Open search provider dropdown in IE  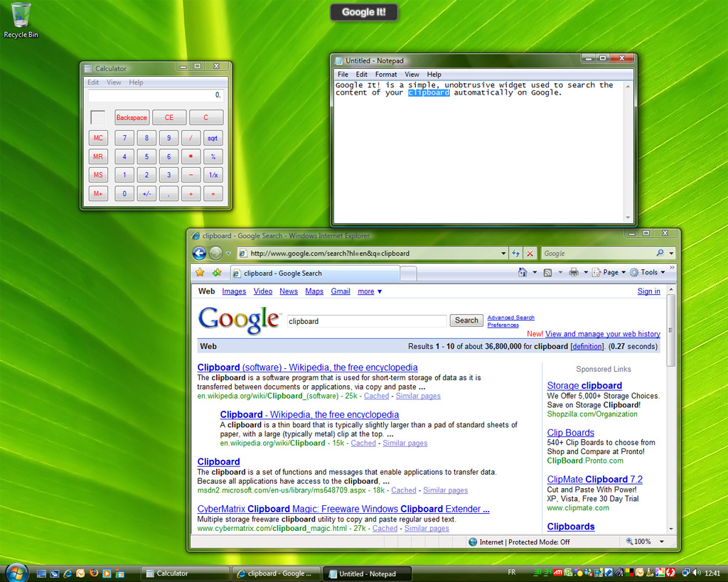click(671, 254)
